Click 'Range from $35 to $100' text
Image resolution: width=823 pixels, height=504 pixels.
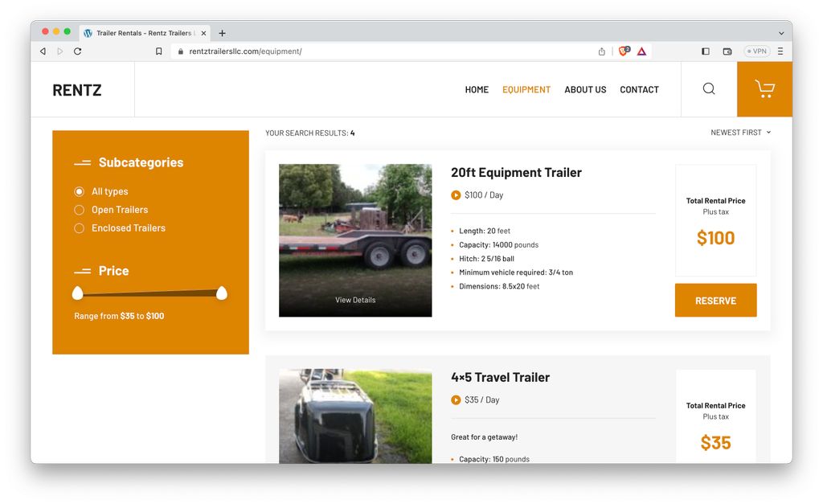(x=119, y=316)
